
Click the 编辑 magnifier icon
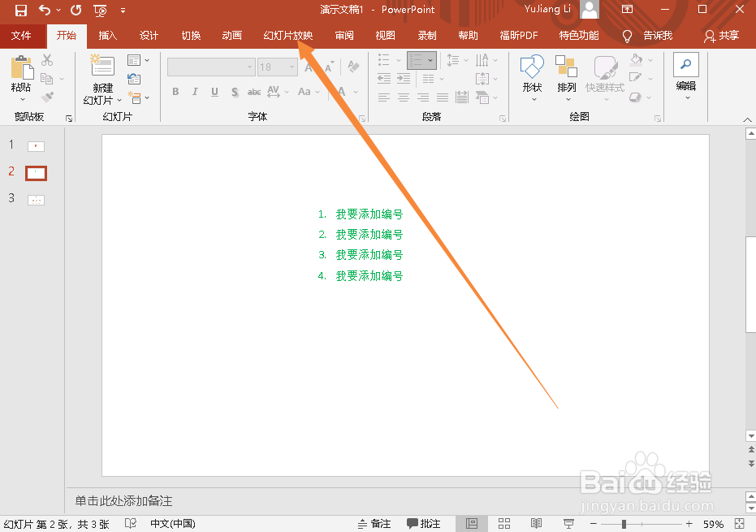(x=686, y=65)
